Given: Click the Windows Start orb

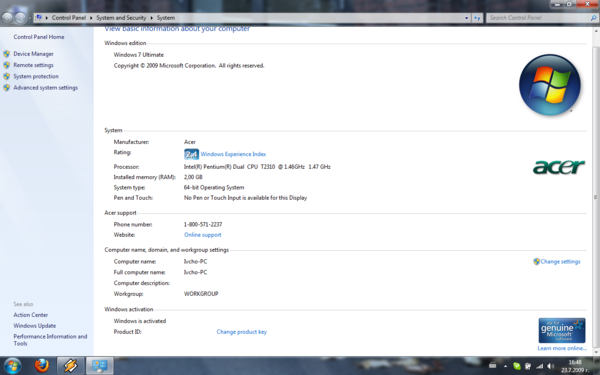Looking at the screenshot, I should pos(12,366).
